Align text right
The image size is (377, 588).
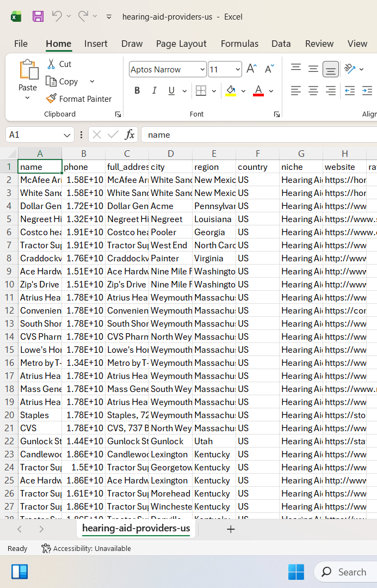coord(331,90)
